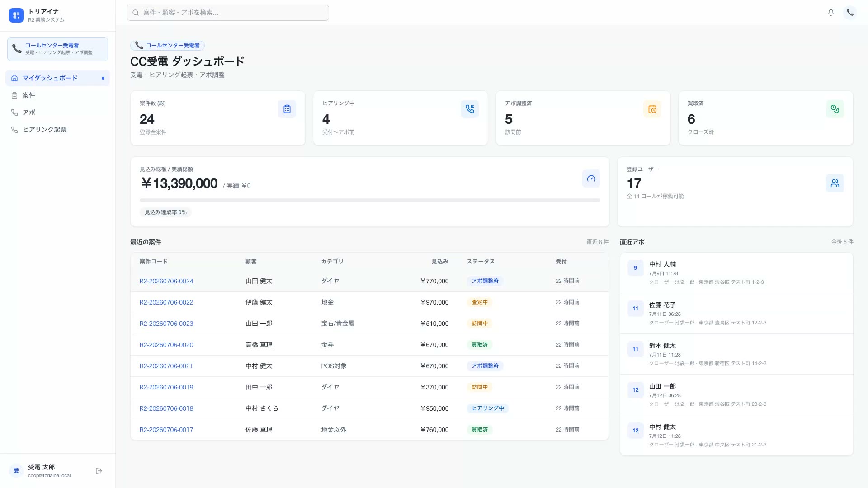Open マイダッシュボード in sidebar
Image resolution: width=868 pixels, height=488 pixels.
[x=57, y=78]
